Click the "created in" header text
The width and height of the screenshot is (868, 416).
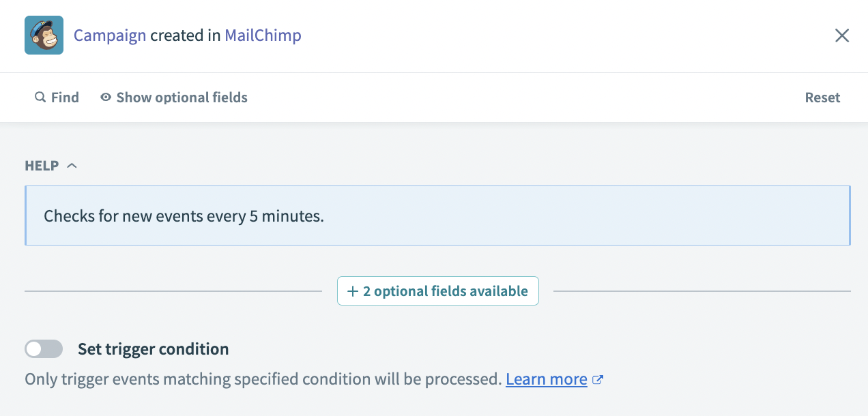[x=185, y=35]
